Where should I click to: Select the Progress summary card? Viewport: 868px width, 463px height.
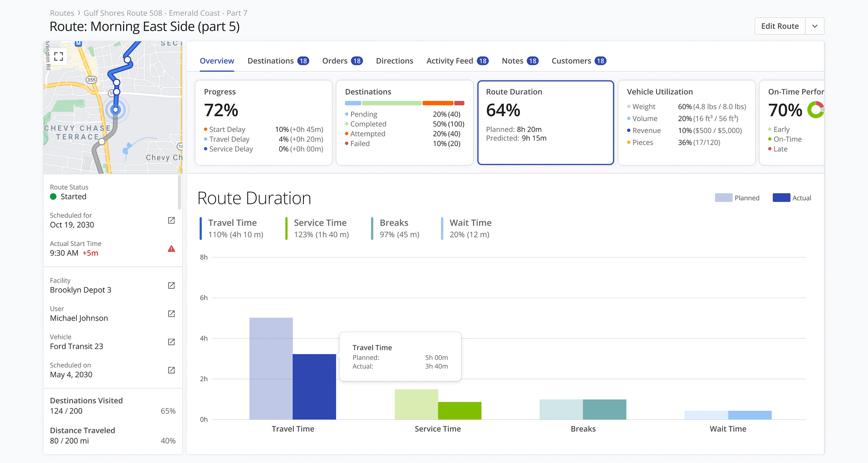pos(263,123)
